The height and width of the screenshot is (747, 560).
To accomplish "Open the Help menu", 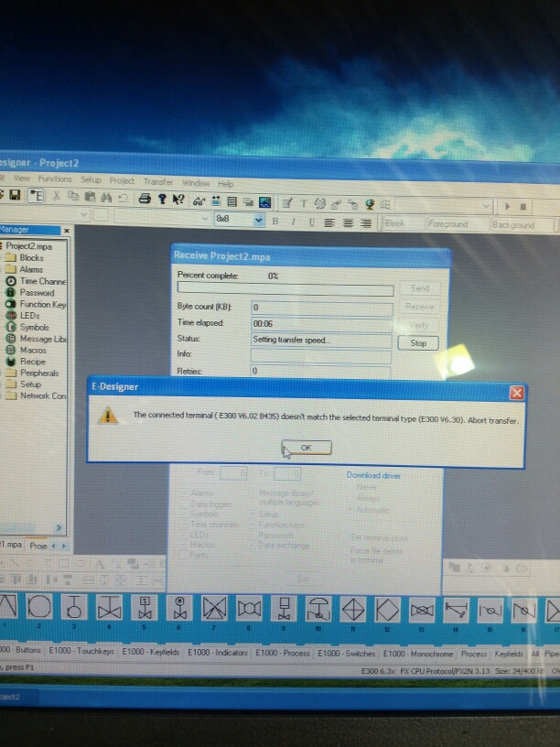I will (x=226, y=184).
